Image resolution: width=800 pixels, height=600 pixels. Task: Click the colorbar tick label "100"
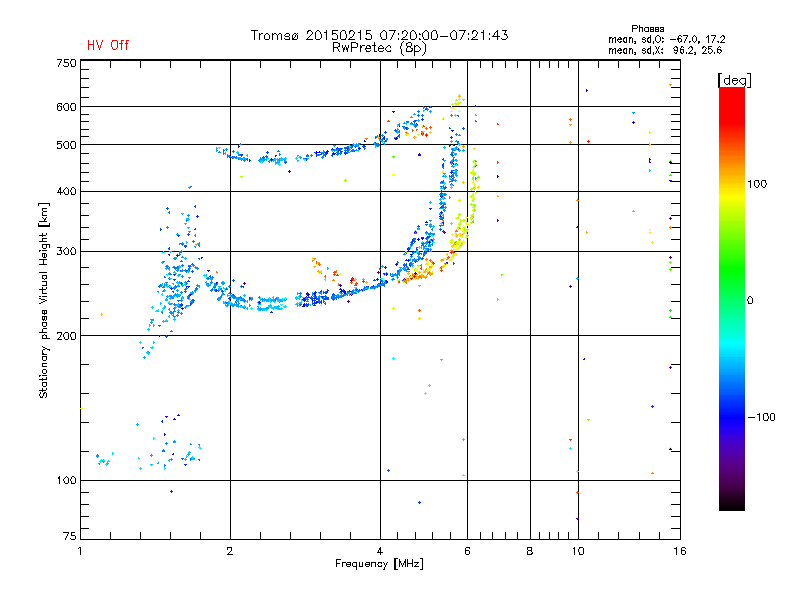click(757, 184)
